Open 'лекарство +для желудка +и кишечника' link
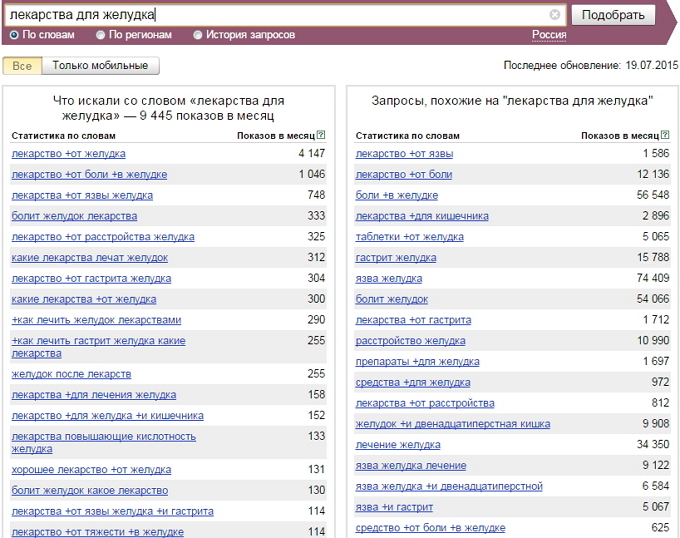Viewport: 680px width, 538px height. 108,415
